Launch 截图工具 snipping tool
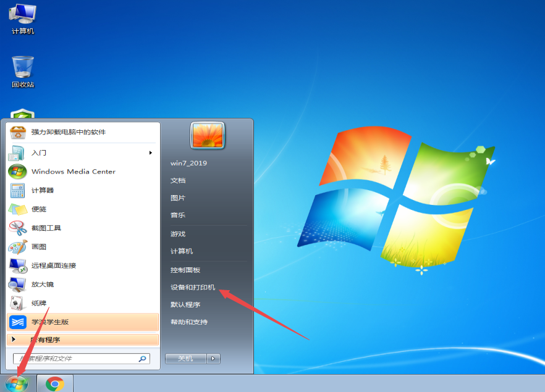The height and width of the screenshot is (392, 545). tap(46, 228)
